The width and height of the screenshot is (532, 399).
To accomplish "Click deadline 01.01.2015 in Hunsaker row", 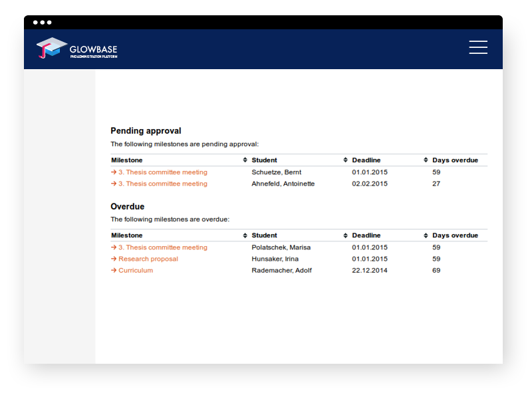I will click(x=370, y=259).
